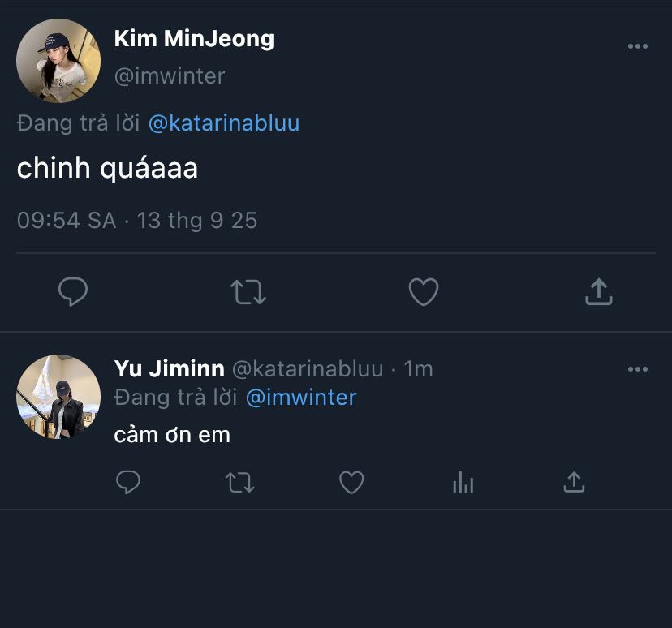Click the @katarinabluu mention link in the main tweet
This screenshot has width=672, height=628.
pyautogui.click(x=224, y=123)
